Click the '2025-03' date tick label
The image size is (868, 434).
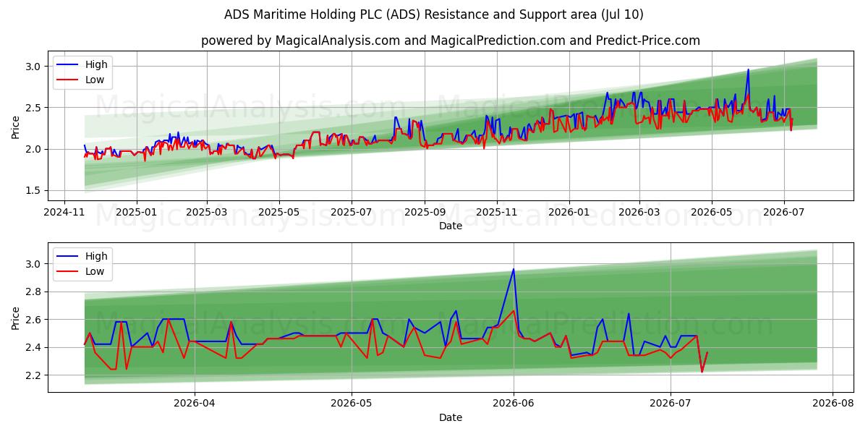(207, 213)
